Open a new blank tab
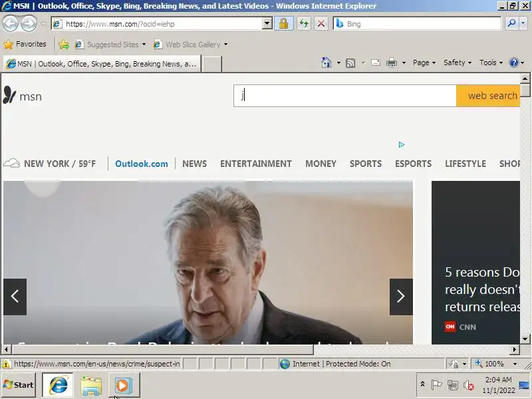The width and height of the screenshot is (532, 399). click(211, 64)
